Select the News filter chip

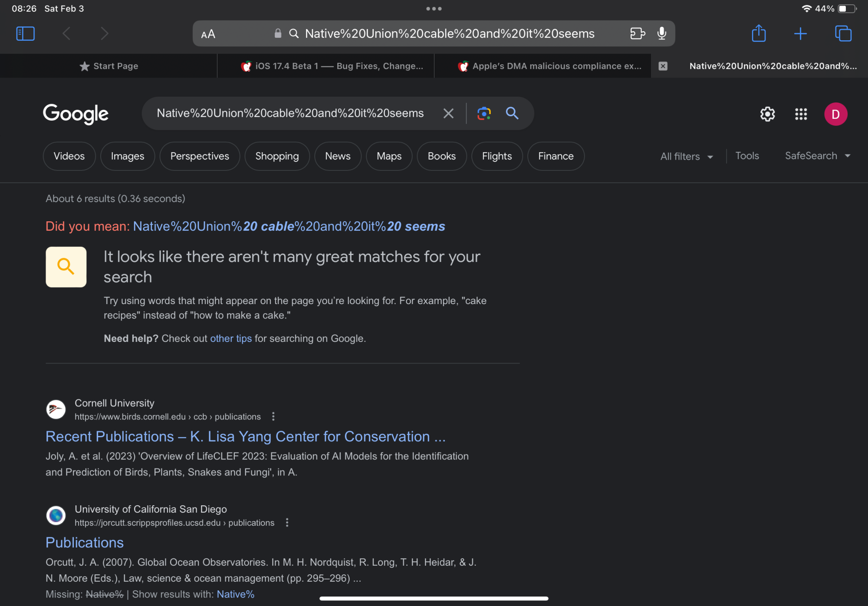[337, 156]
